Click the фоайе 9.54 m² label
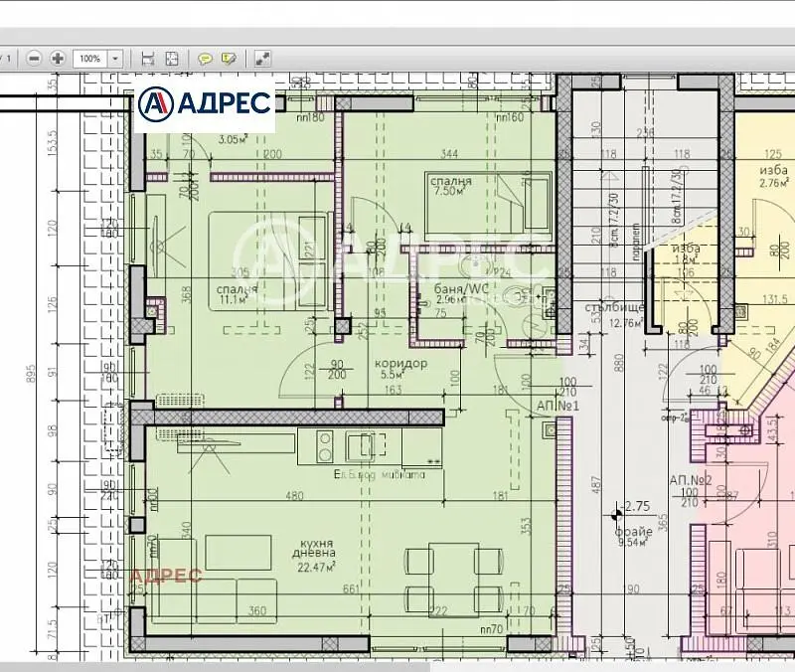Screen dimensions: 795x672 (x=633, y=537)
